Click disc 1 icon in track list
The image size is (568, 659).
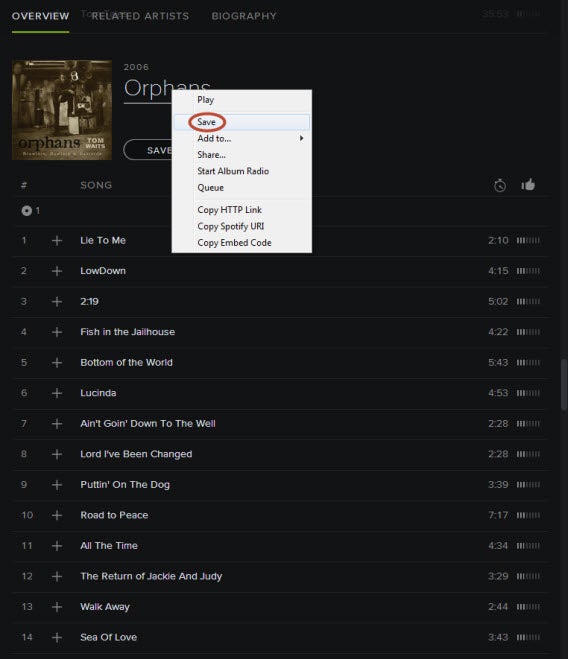pyautogui.click(x=26, y=211)
